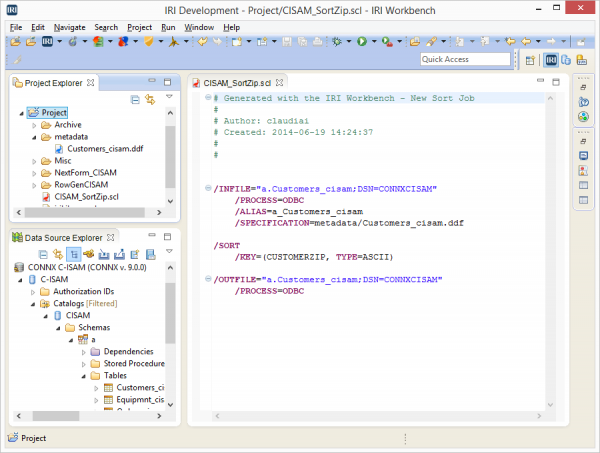Click the green Run button in toolbar
This screenshot has height=453, width=600.
362,42
